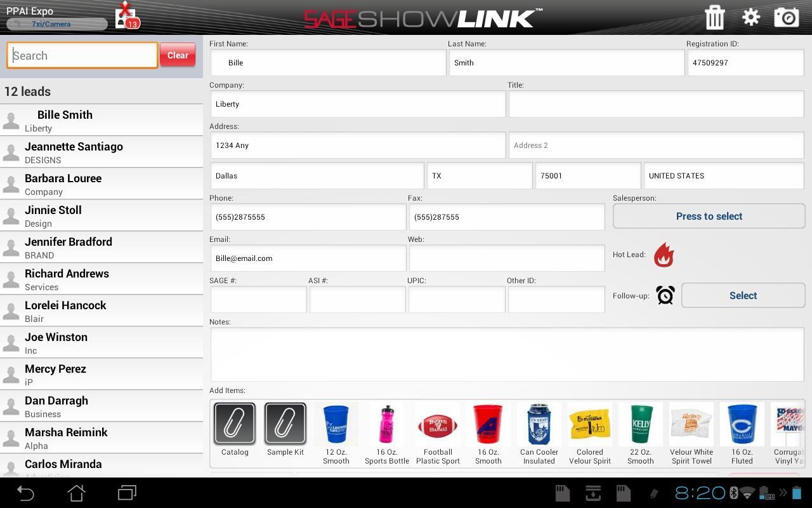This screenshot has width=812, height=508.
Task: Tap the Android back button
Action: click(25, 493)
